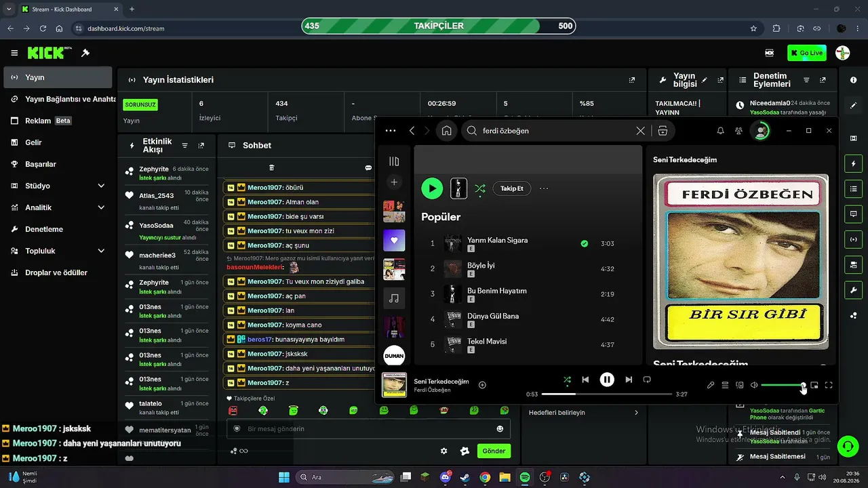Pop out the Yayın bilgisi panel
Screen dimensions: 868x488
point(720,80)
